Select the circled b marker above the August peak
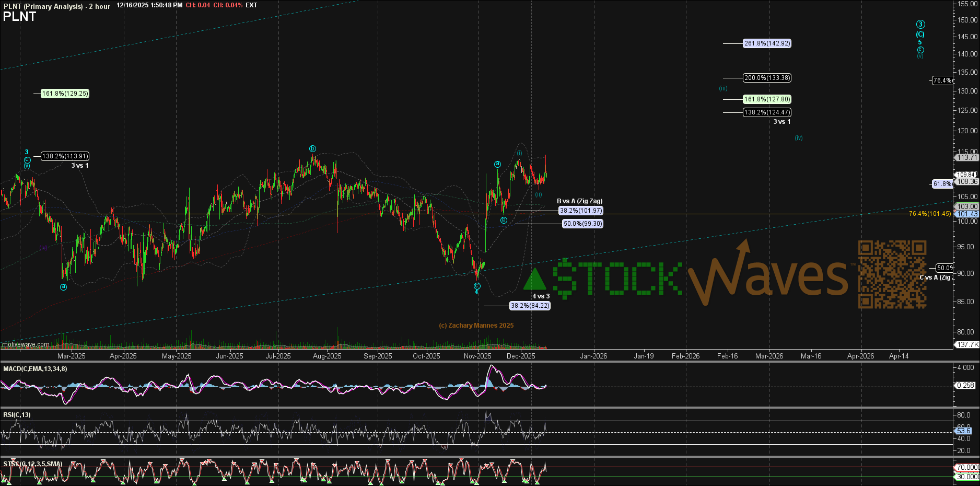 click(x=312, y=149)
